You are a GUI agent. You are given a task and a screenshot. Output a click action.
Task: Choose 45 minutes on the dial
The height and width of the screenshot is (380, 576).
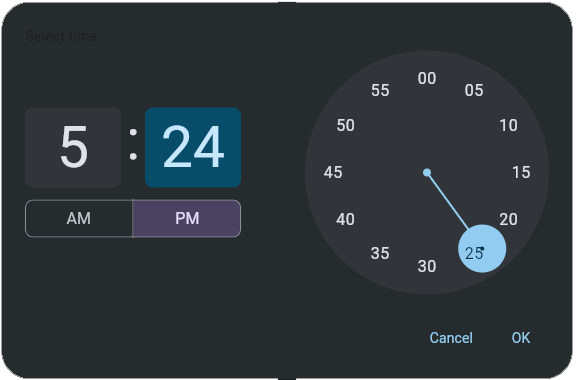coord(333,172)
